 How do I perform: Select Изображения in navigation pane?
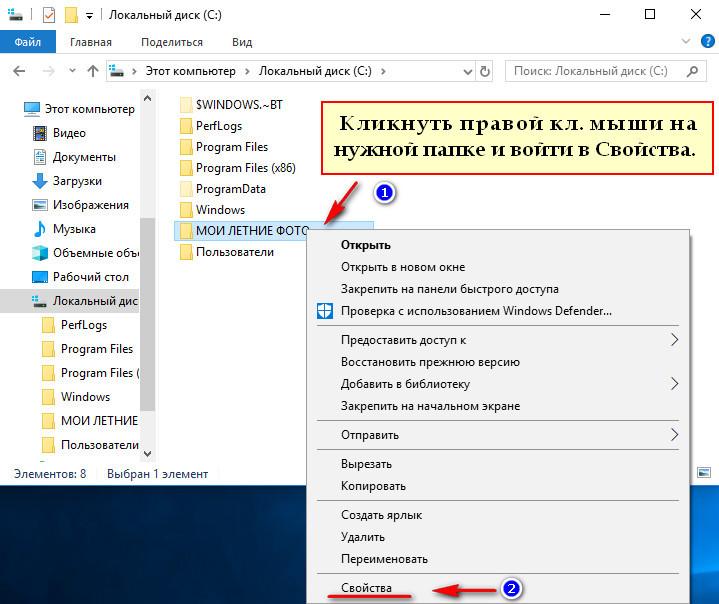click(81, 205)
